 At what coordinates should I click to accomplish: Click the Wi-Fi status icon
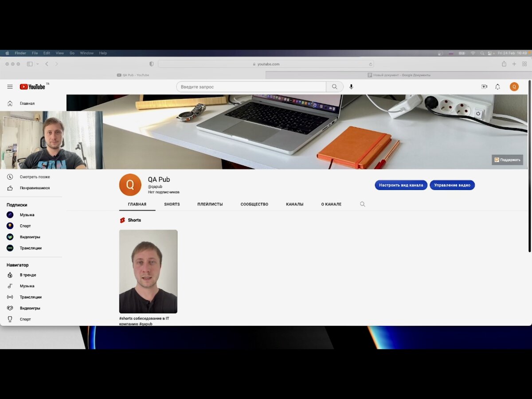(473, 53)
